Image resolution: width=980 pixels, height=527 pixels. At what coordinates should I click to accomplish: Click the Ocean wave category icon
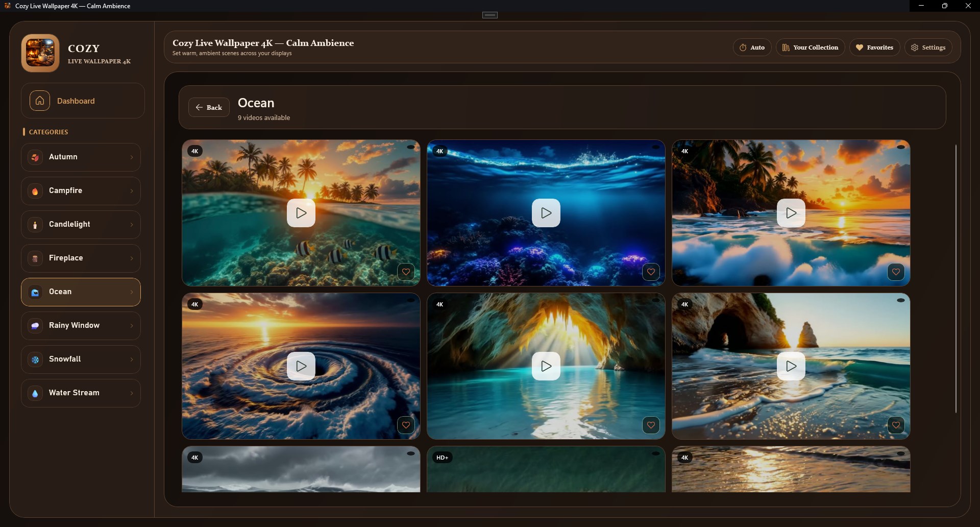35,292
